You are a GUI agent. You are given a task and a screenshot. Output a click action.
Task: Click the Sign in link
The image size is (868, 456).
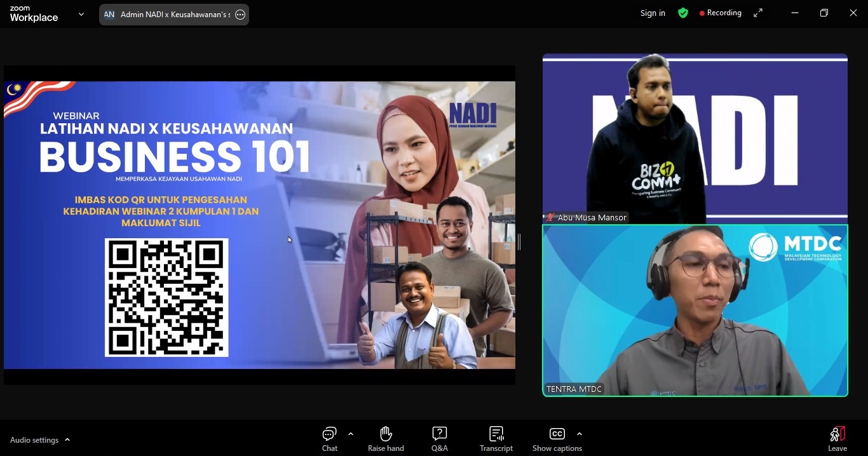653,13
